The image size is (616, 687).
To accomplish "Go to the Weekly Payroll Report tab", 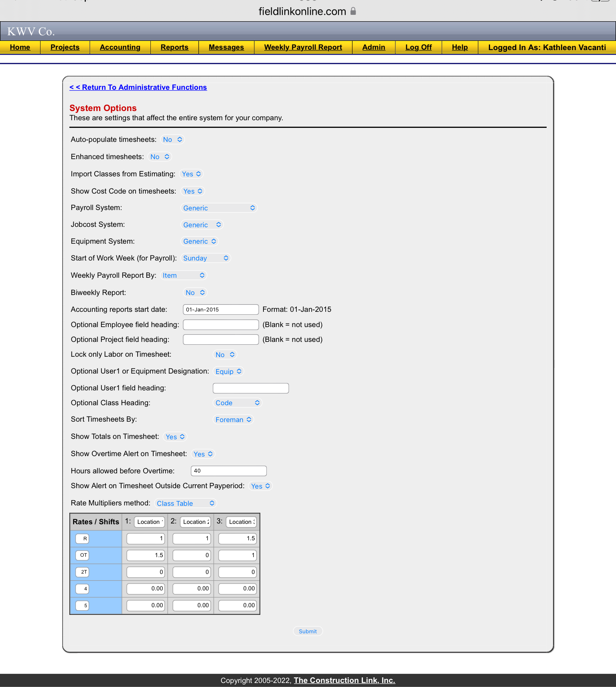I will [x=303, y=47].
